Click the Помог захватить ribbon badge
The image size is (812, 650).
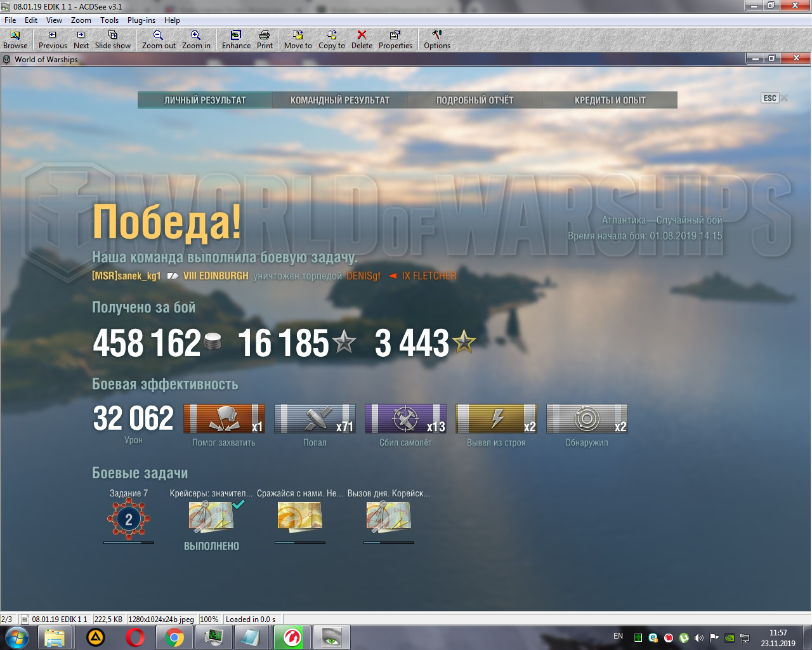pyautogui.click(x=224, y=419)
